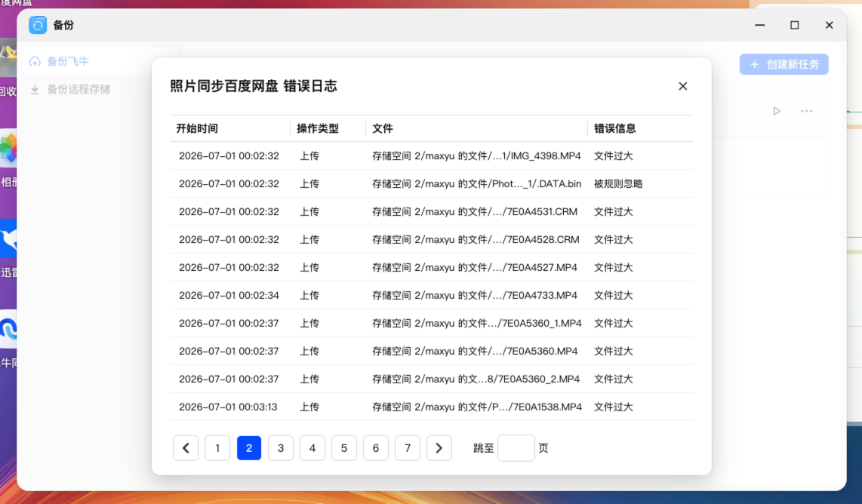The image size is (862, 504).
Task: Click 开始时间 column header
Action: coord(197,128)
